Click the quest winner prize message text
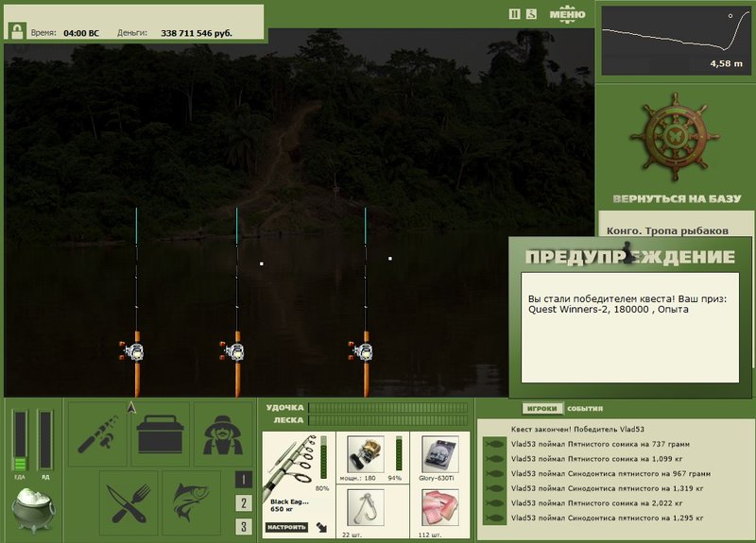The image size is (756, 543). [x=627, y=304]
